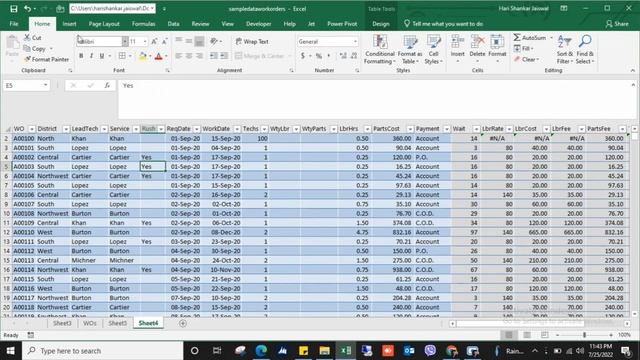Toggle bold formatting

click(x=81, y=56)
